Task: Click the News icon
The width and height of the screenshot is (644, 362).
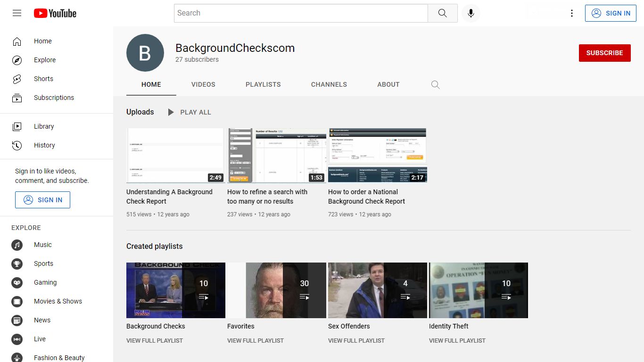Action: click(17, 321)
